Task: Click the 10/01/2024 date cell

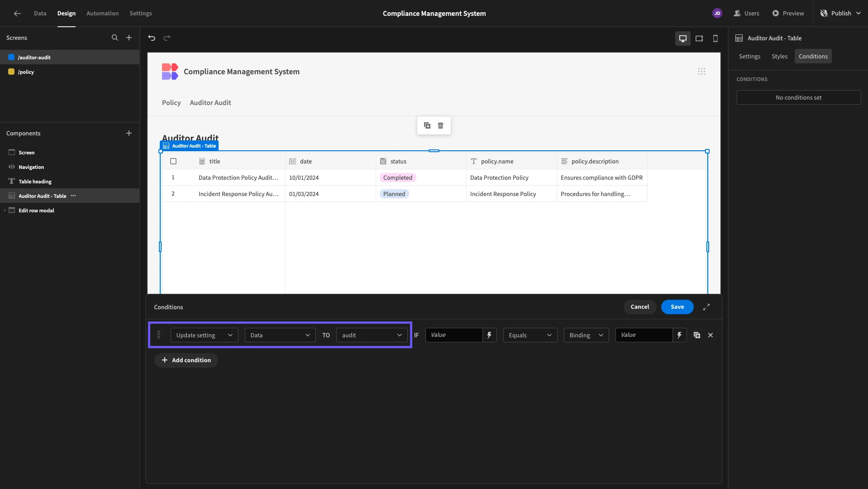Action: [330, 177]
